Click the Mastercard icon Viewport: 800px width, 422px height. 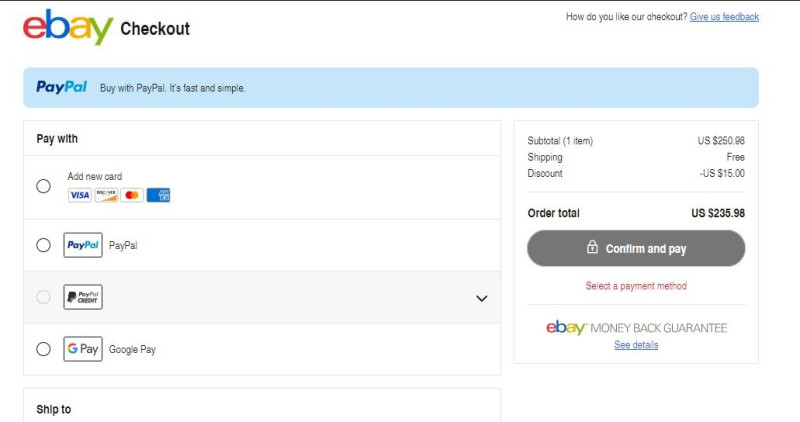[132, 195]
